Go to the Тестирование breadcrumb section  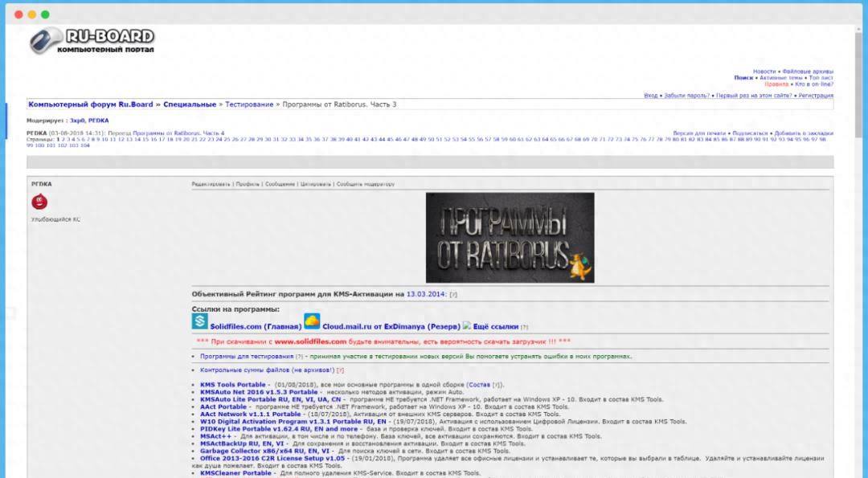click(248, 104)
